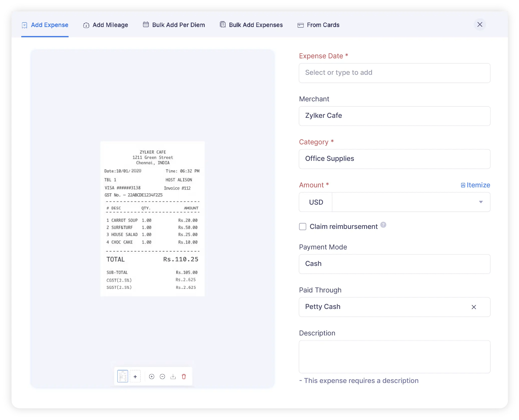Close the Add Expense dialog

click(x=480, y=25)
